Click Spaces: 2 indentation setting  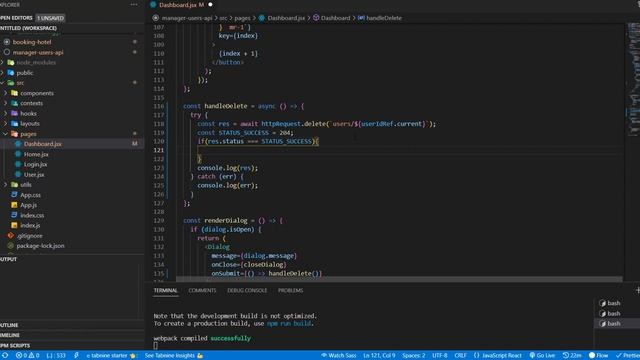413,356
